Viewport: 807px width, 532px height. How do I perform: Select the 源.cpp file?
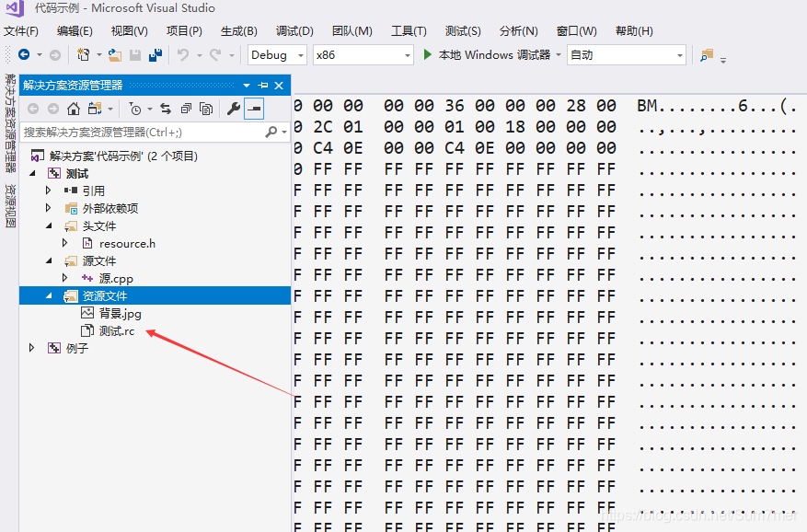116,278
